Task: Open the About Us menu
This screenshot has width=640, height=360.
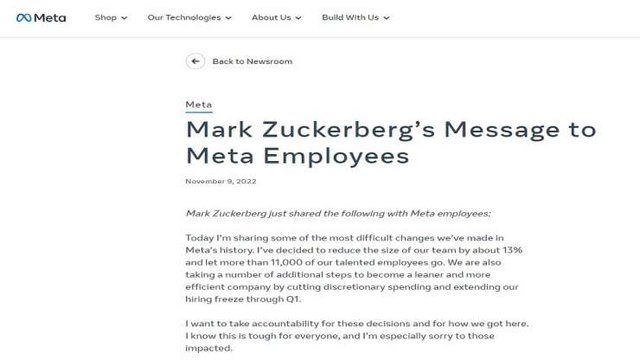Action: pyautogui.click(x=271, y=18)
